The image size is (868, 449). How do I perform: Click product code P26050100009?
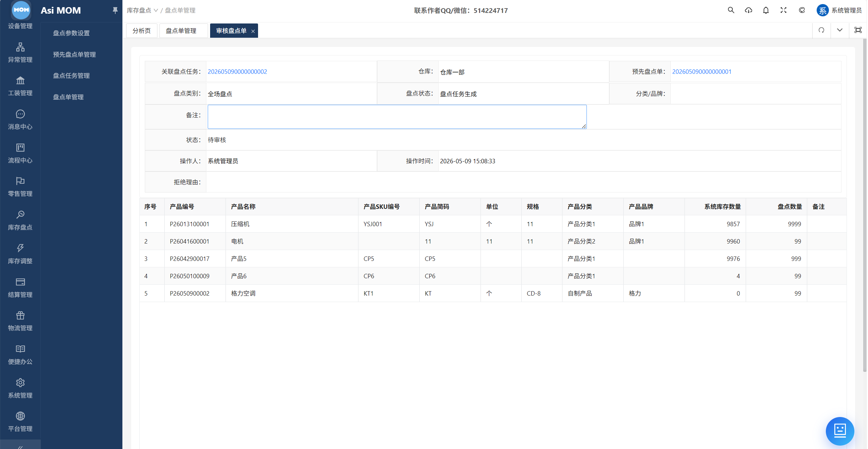pos(190,276)
